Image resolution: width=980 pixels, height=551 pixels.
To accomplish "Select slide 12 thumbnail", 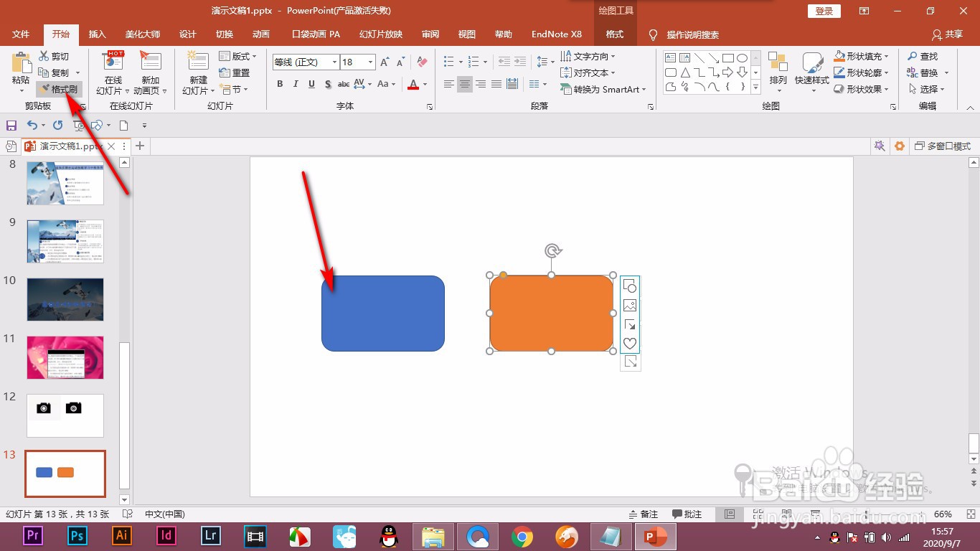I will coord(65,415).
